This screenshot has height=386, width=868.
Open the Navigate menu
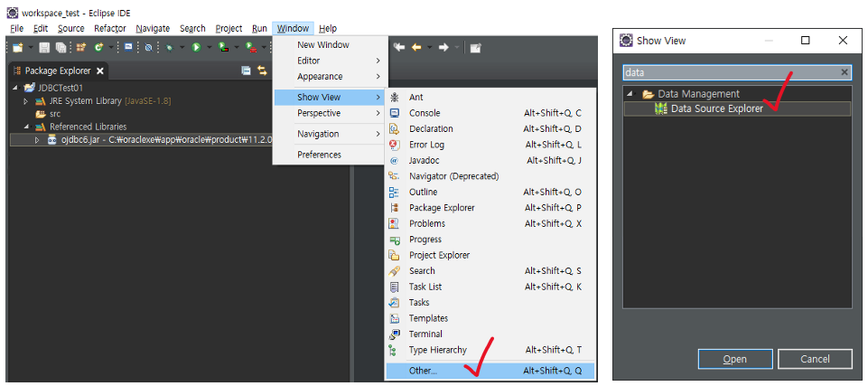(153, 28)
